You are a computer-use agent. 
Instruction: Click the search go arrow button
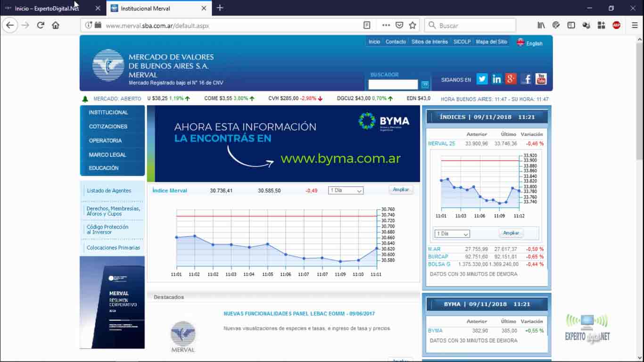pyautogui.click(x=425, y=85)
